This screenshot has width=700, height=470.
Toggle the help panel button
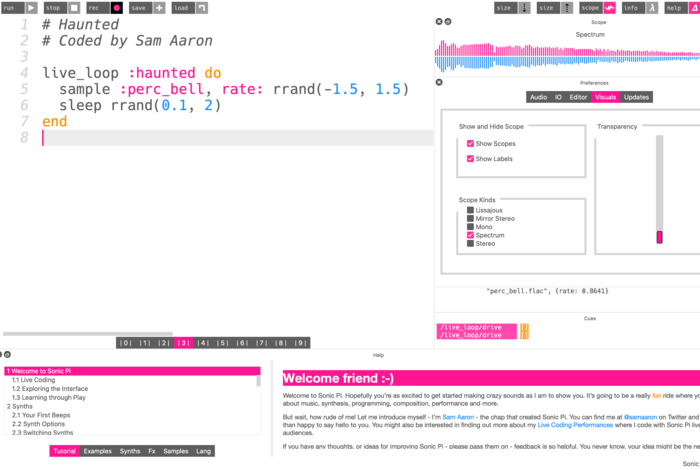pyautogui.click(x=682, y=8)
